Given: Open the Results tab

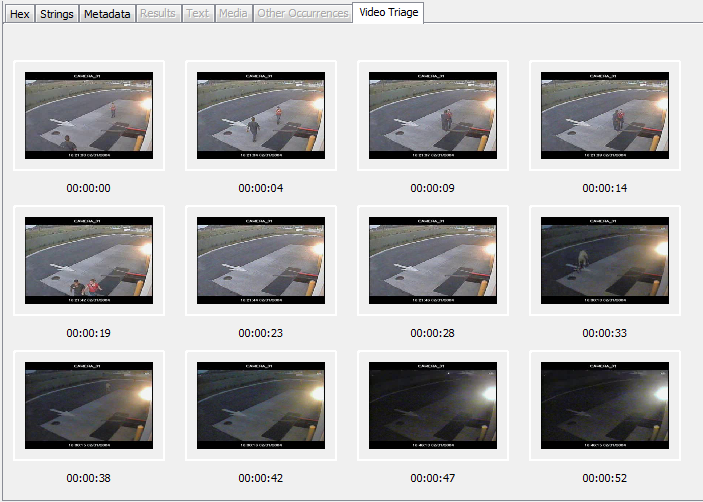Looking at the screenshot, I should point(158,14).
